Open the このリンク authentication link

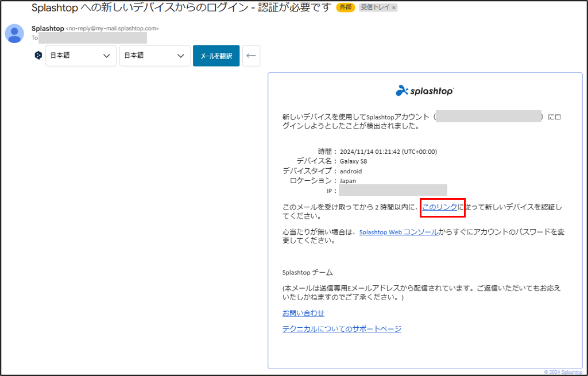click(x=440, y=207)
